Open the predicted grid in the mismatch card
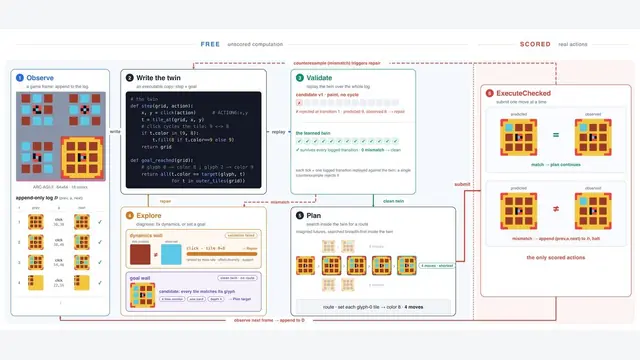The height and width of the screenshot is (360, 640). 518,211
